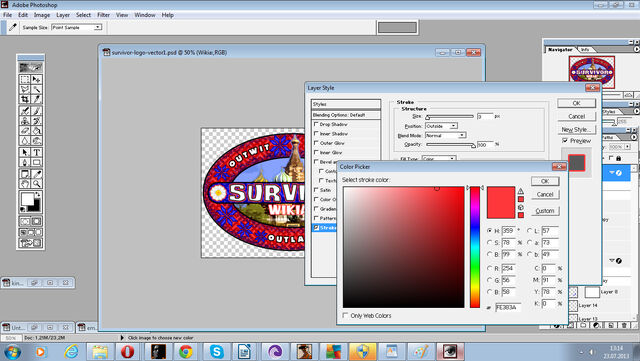This screenshot has width=640, height=361.
Task: Click Jump to ImageReady button in toolbox
Action: pyautogui.click(x=31, y=243)
